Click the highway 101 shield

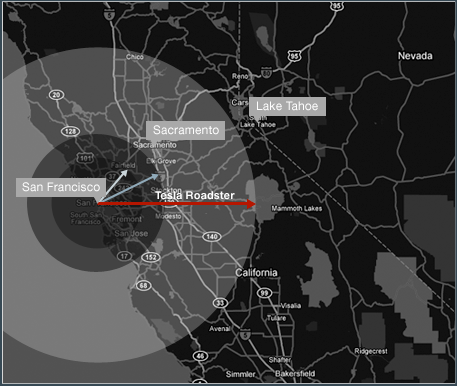[x=85, y=158]
